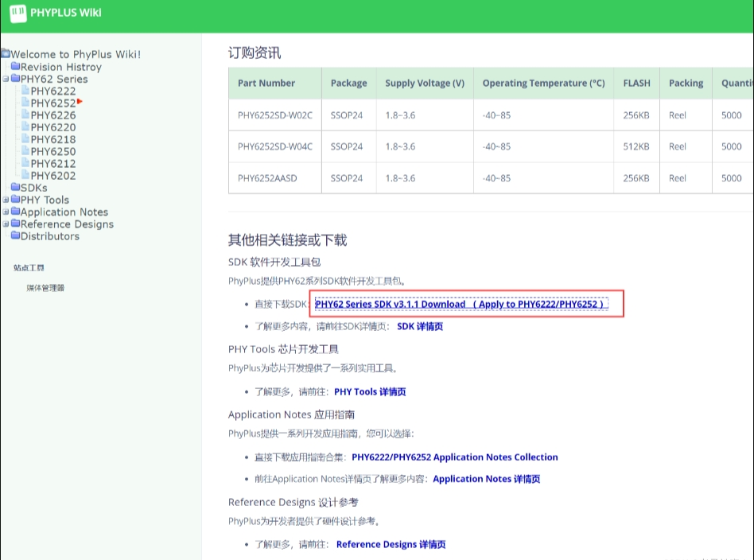Select the PHY6252SD-W02C part number cell
754x560 pixels.
275,115
